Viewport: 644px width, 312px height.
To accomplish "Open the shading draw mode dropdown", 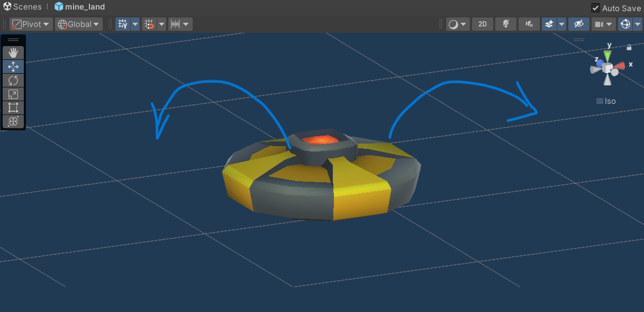I will (458, 24).
